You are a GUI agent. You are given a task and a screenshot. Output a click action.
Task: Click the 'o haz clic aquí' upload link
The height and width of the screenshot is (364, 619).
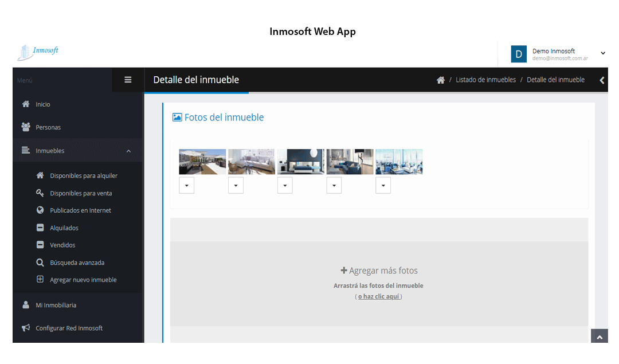tap(379, 296)
